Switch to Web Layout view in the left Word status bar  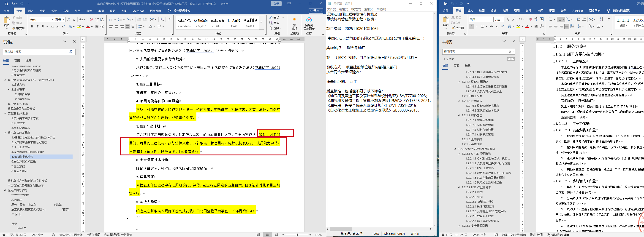click(277, 235)
